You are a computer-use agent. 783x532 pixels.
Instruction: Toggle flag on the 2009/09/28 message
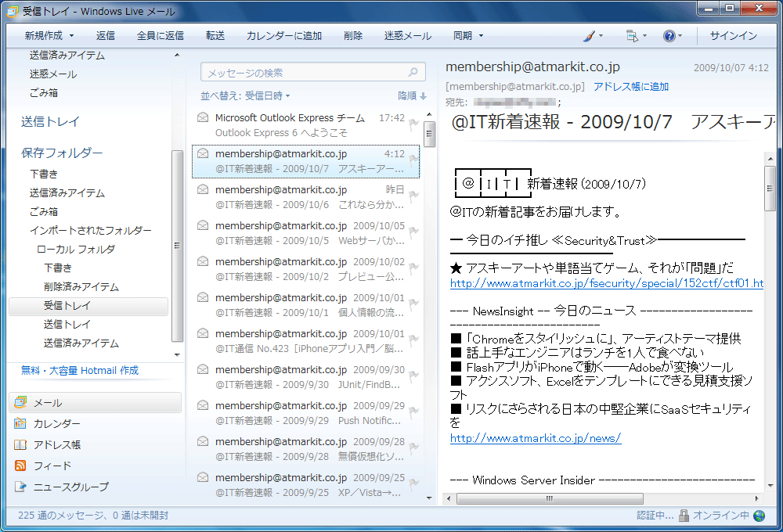[x=413, y=448]
